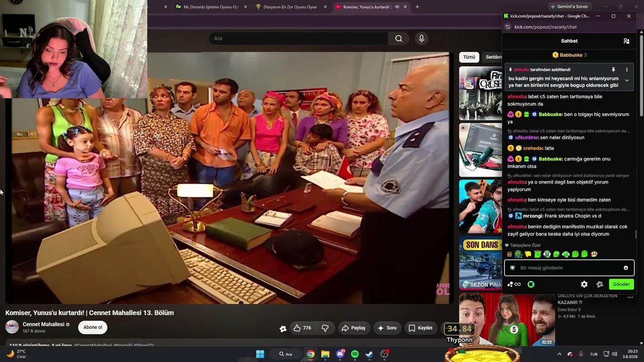Open the emoji picker in chat input
The width and height of the screenshot is (644, 362).
click(x=626, y=268)
